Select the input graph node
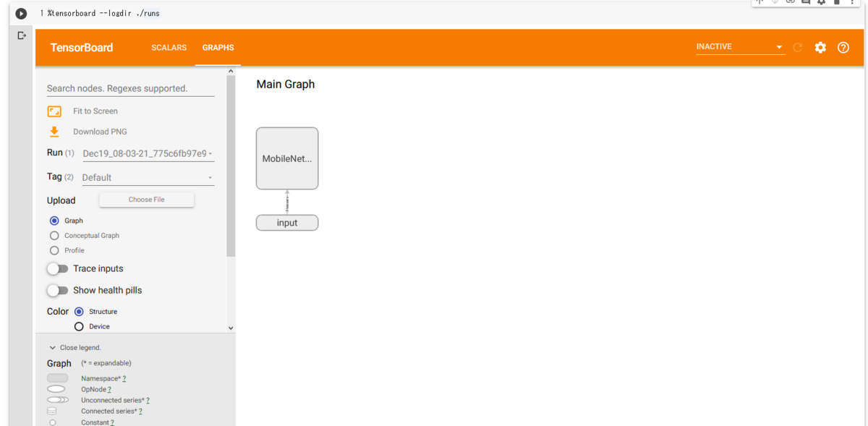 coord(287,223)
